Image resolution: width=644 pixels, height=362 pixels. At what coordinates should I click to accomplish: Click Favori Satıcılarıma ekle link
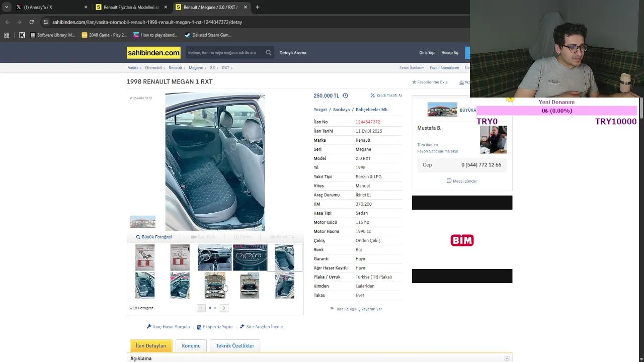438,151
